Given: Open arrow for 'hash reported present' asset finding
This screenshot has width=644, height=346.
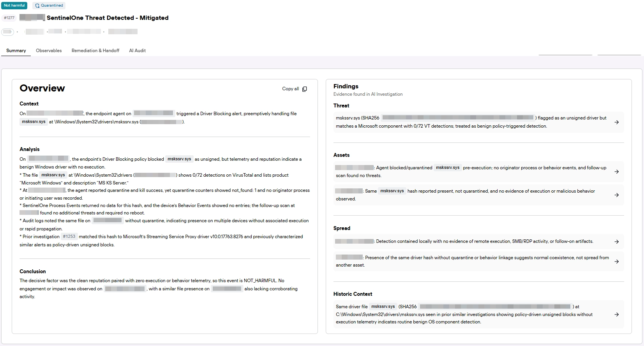Looking at the screenshot, I should tap(616, 195).
